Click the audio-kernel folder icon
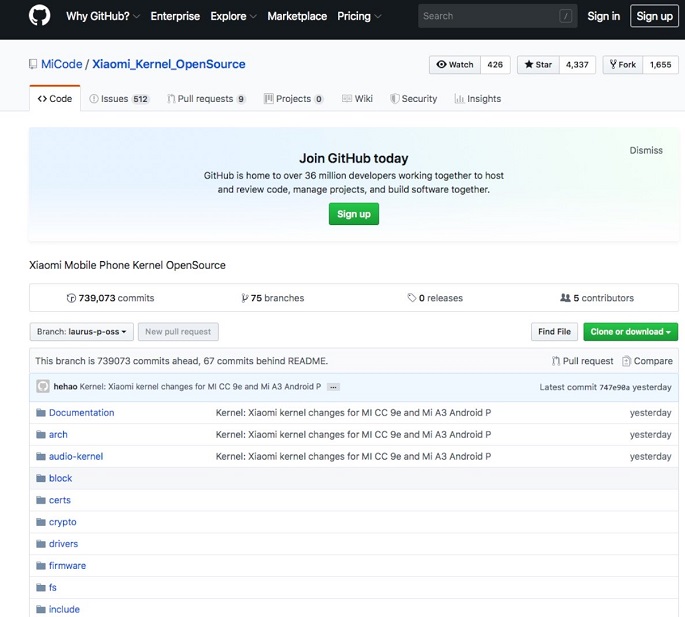This screenshot has width=685, height=617. (x=41, y=456)
